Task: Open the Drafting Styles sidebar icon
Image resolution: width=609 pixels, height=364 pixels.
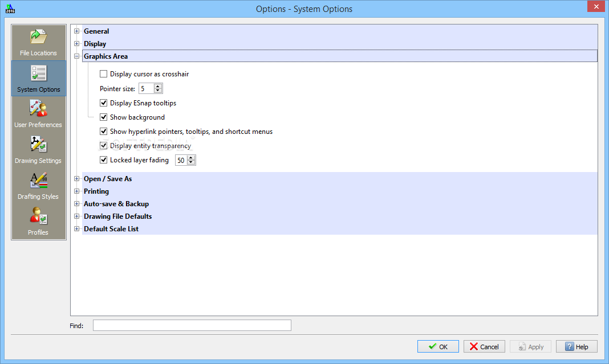Action: point(38,186)
